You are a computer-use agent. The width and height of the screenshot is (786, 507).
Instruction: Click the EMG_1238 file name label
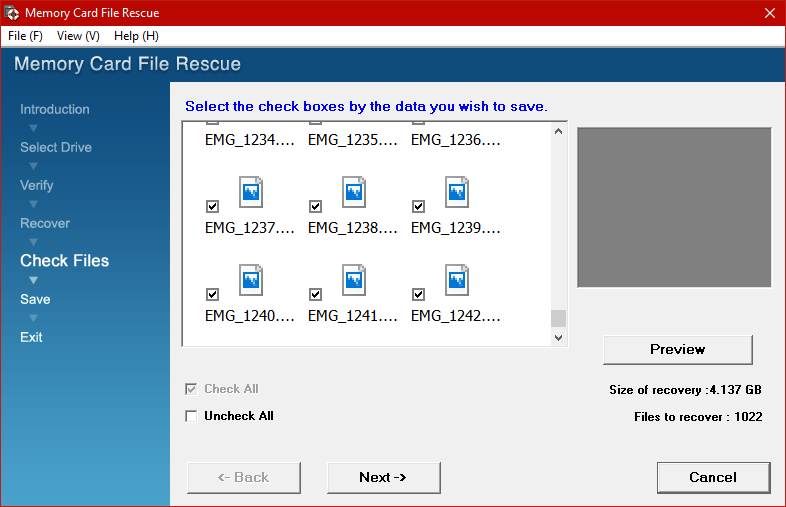[x=352, y=228]
